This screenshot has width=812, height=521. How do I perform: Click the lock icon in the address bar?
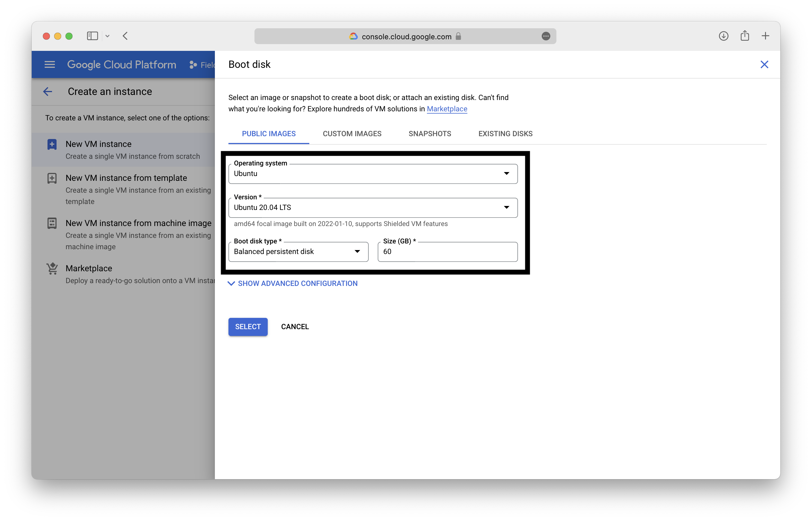pos(458,36)
